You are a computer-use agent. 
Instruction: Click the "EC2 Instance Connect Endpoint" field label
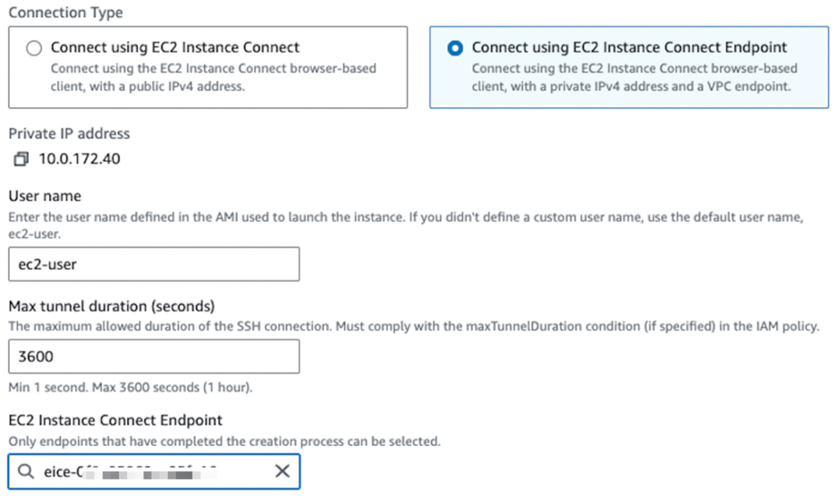115,420
